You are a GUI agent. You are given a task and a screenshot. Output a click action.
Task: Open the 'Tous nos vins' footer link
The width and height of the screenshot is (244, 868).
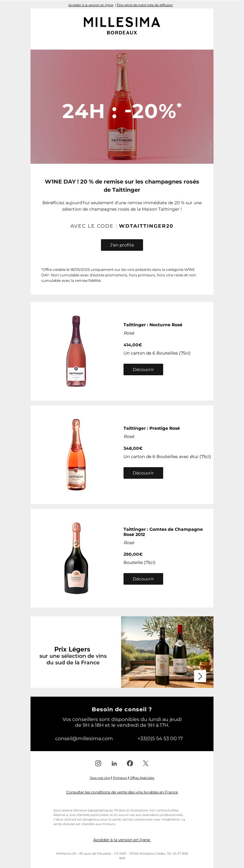pyautogui.click(x=100, y=778)
